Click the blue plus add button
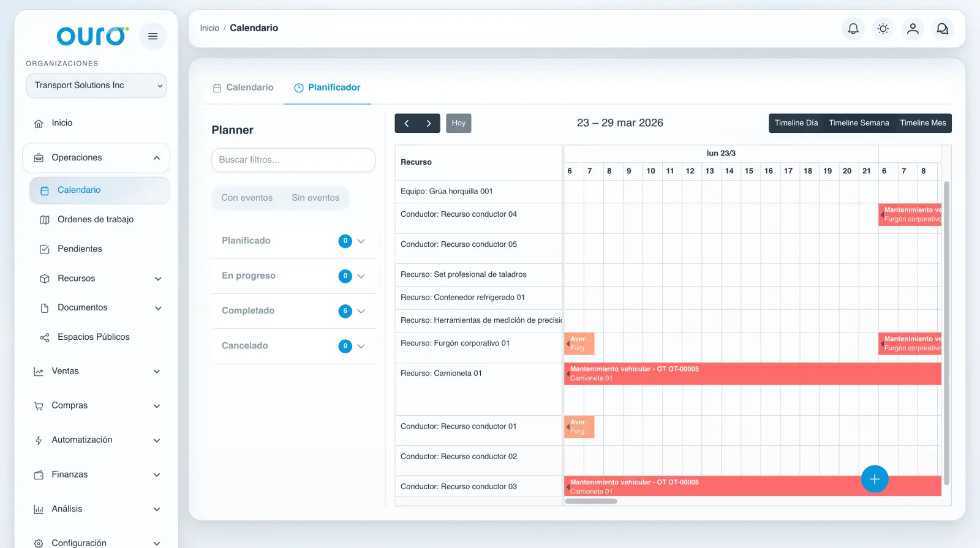The image size is (980, 548). (x=875, y=479)
